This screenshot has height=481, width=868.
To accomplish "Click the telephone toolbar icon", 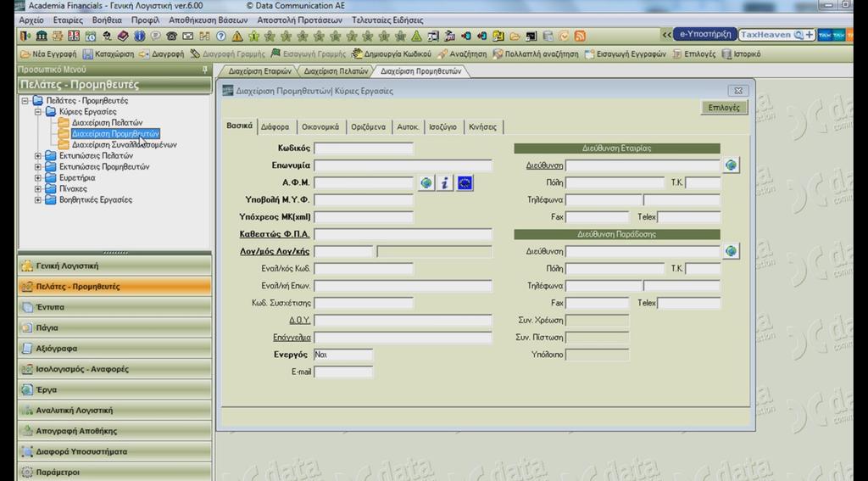I will click(171, 36).
